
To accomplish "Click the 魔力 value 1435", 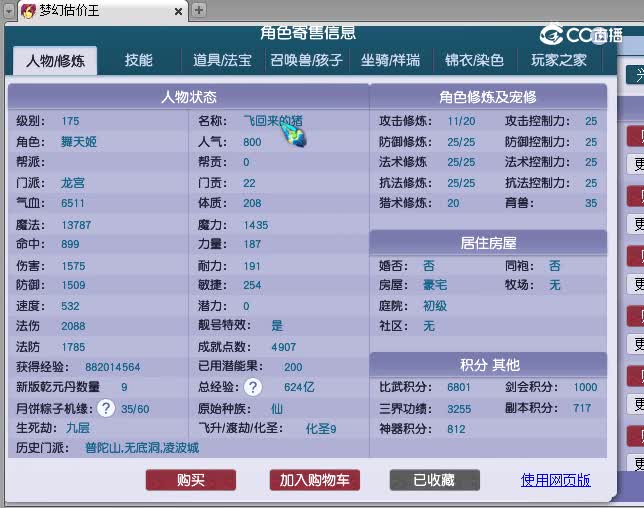I will [x=255, y=225].
